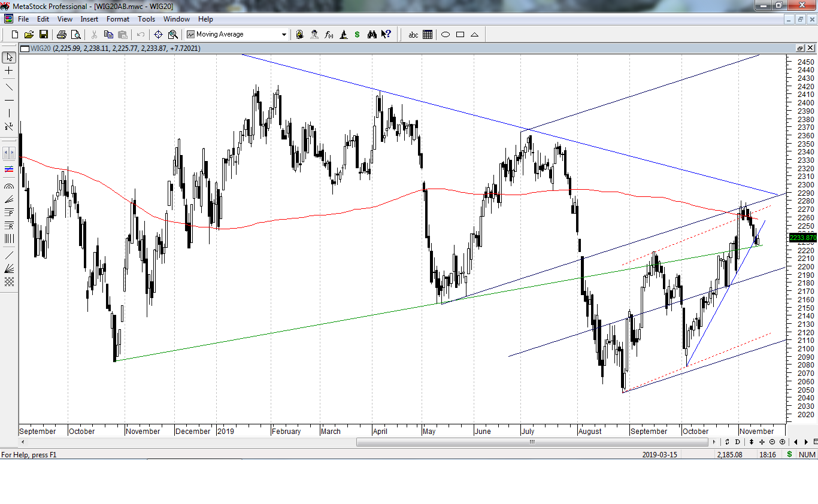This screenshot has height=504, width=818.
Task: Click the Open file folder button
Action: click(29, 35)
